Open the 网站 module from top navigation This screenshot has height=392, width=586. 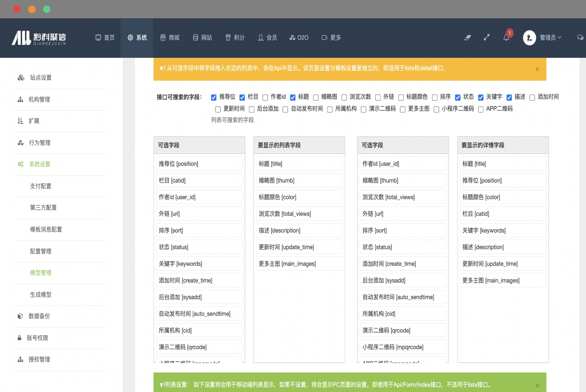(202, 37)
